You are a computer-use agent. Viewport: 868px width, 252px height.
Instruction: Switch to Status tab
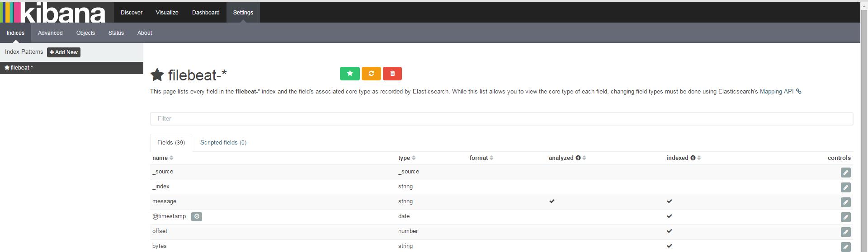click(x=116, y=33)
